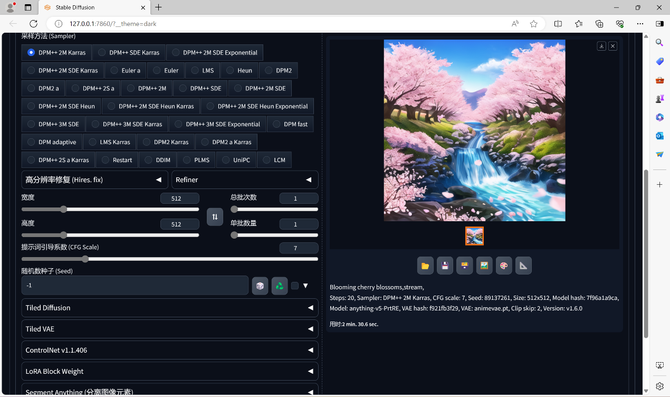Select the DDIM sampler
Image resolution: width=670 pixels, height=397 pixels.
[x=158, y=160]
